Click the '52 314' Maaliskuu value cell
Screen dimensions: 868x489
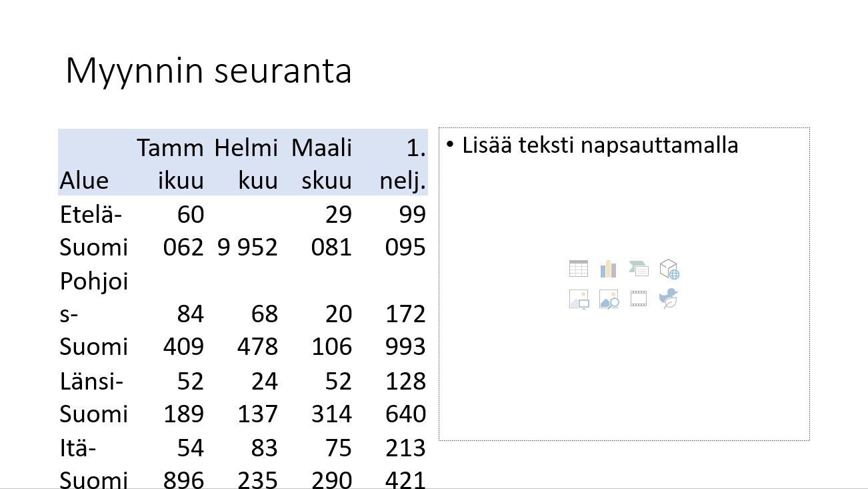[318, 397]
